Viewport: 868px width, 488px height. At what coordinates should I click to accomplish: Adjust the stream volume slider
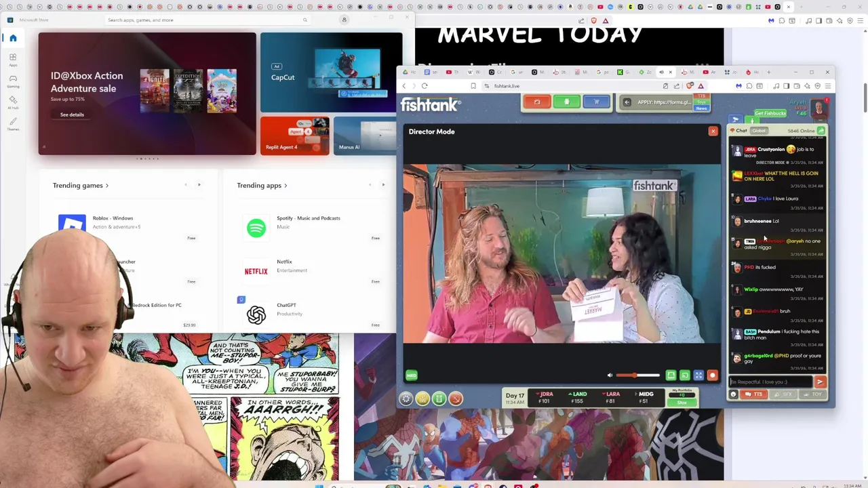637,375
